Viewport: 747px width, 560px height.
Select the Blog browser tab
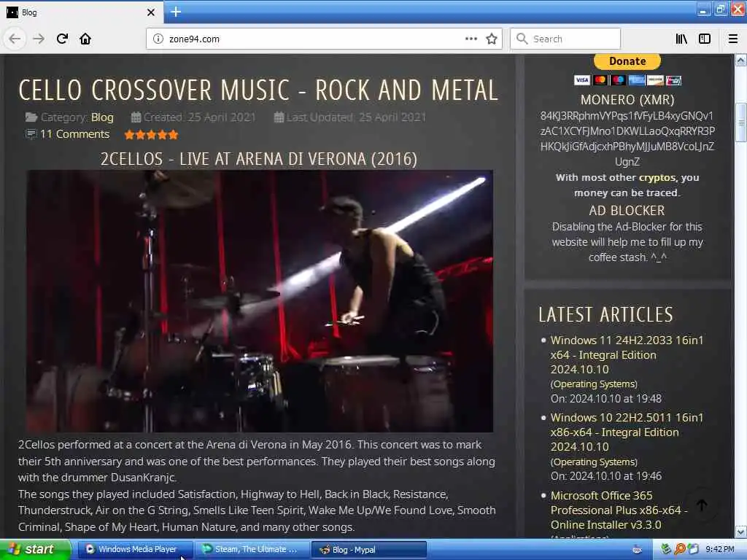click(x=81, y=12)
